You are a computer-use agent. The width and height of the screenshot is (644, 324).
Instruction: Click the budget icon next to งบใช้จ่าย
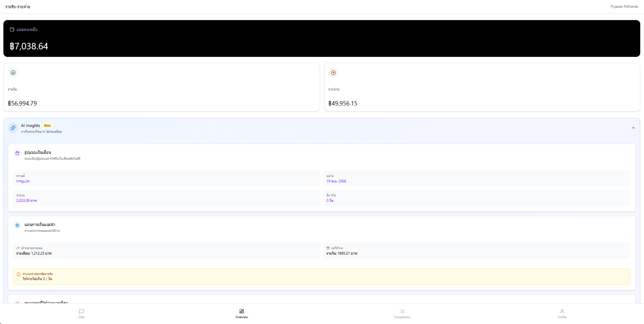[328, 248]
